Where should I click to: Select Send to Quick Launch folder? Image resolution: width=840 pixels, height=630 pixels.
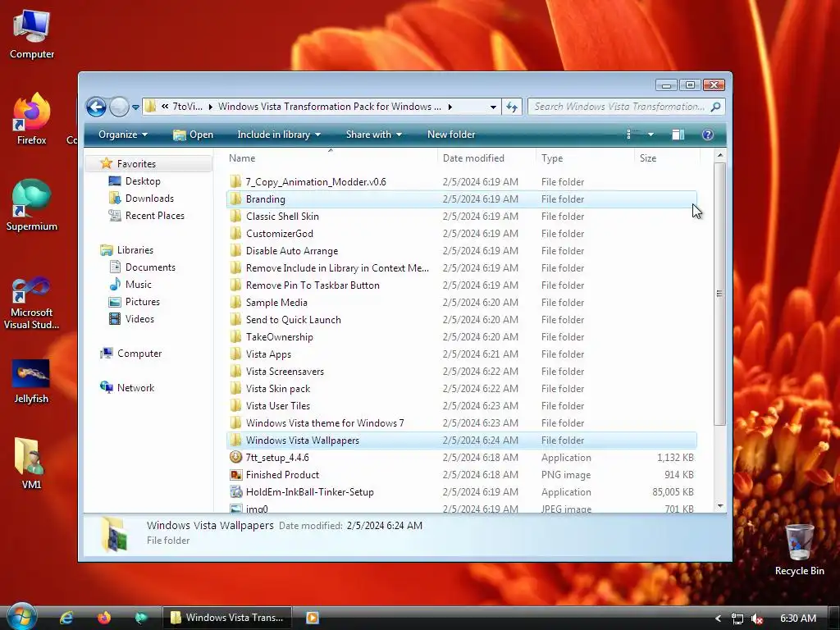(461, 320)
